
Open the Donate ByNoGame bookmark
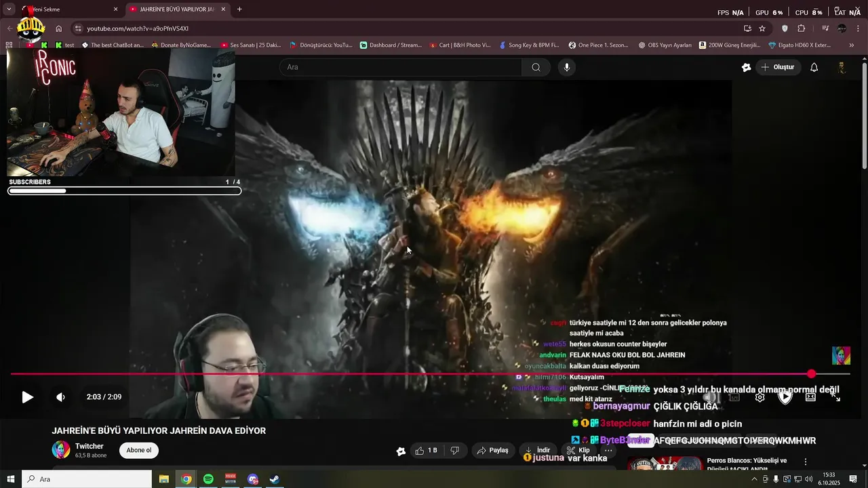(181, 45)
